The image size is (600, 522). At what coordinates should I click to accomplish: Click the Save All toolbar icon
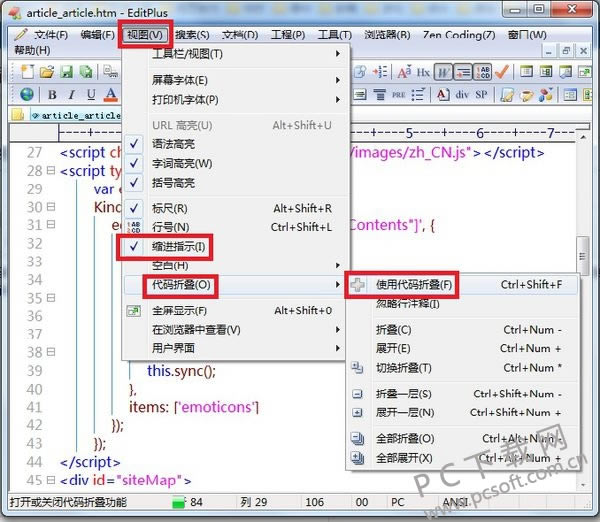(x=86, y=72)
